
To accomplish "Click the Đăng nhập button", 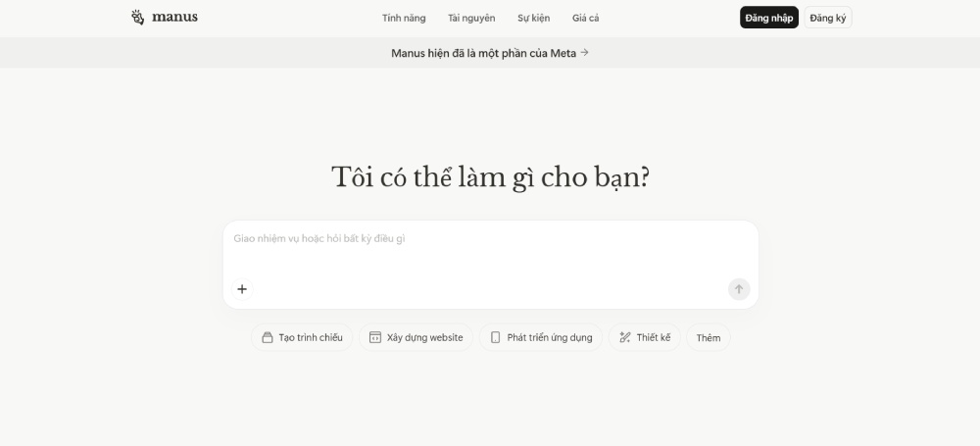I will (769, 18).
